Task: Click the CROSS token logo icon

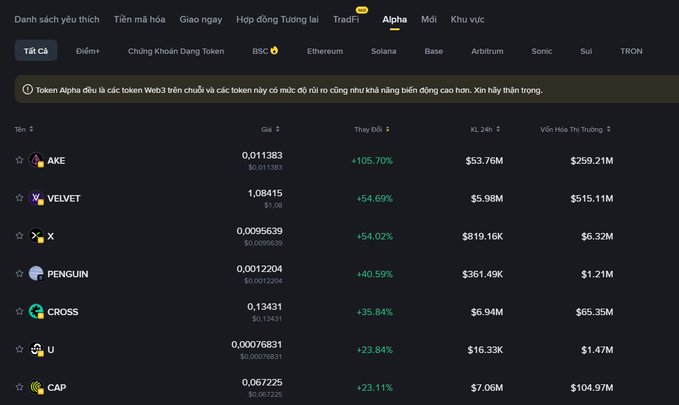Action: tap(36, 311)
